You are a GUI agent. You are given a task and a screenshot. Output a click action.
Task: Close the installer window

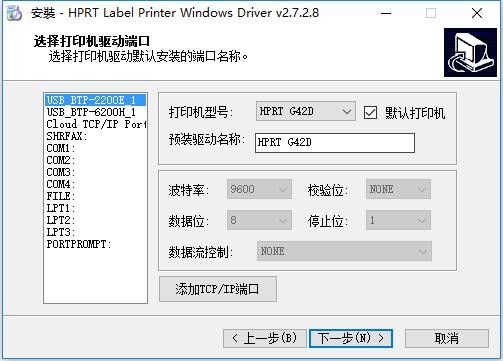point(477,13)
